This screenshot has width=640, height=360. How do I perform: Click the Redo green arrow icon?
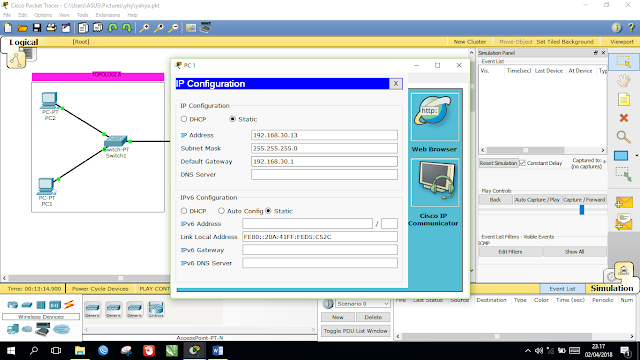[127, 28]
